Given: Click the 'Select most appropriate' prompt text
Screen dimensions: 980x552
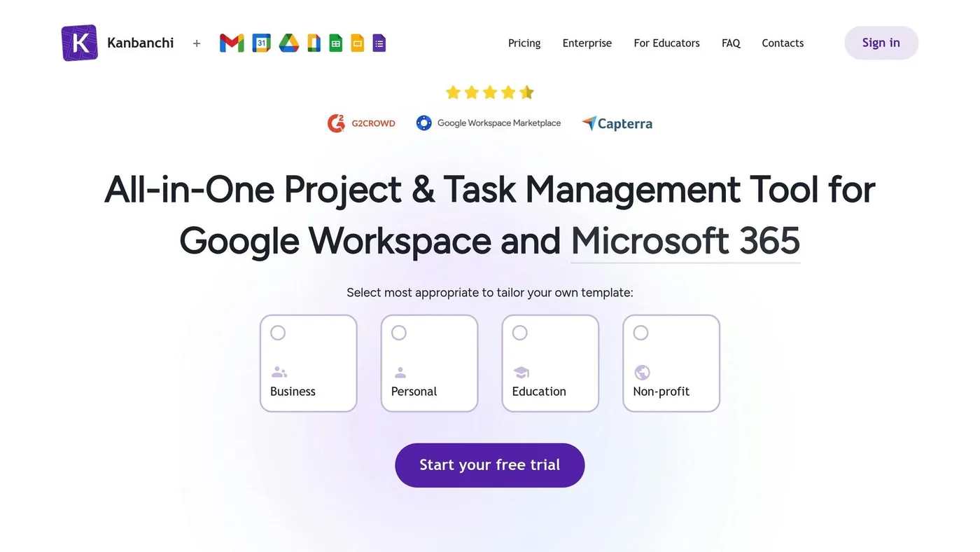Looking at the screenshot, I should click(490, 293).
